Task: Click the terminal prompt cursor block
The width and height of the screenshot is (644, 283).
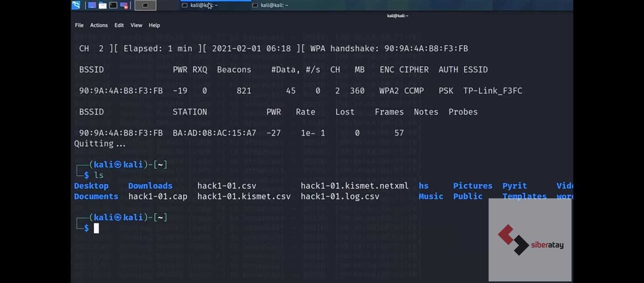Action: pyautogui.click(x=96, y=228)
